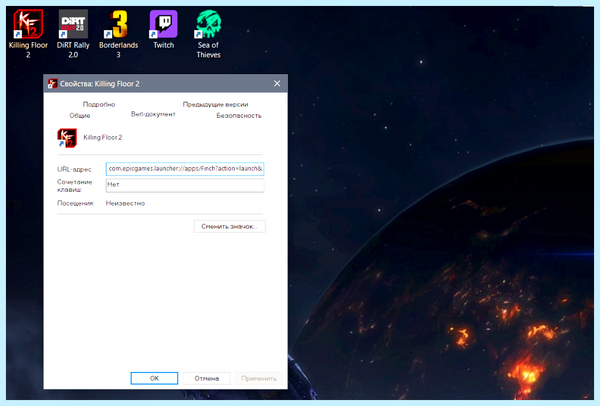Confirm with the OK button
This screenshot has width=600, height=406.
[154, 378]
